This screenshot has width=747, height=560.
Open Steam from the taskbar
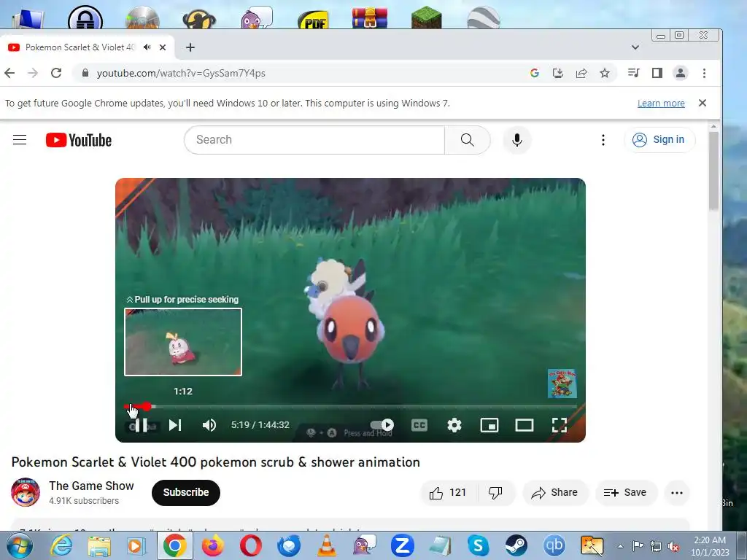tap(516, 545)
